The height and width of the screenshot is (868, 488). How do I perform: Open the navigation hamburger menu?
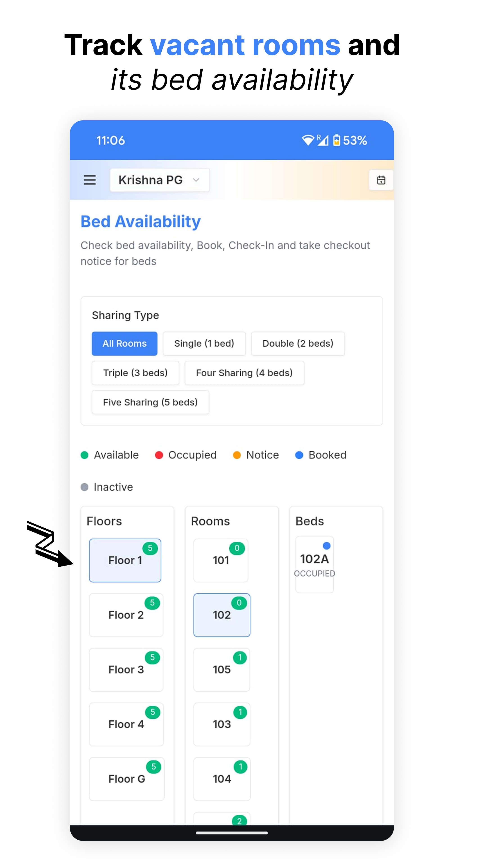click(x=90, y=180)
